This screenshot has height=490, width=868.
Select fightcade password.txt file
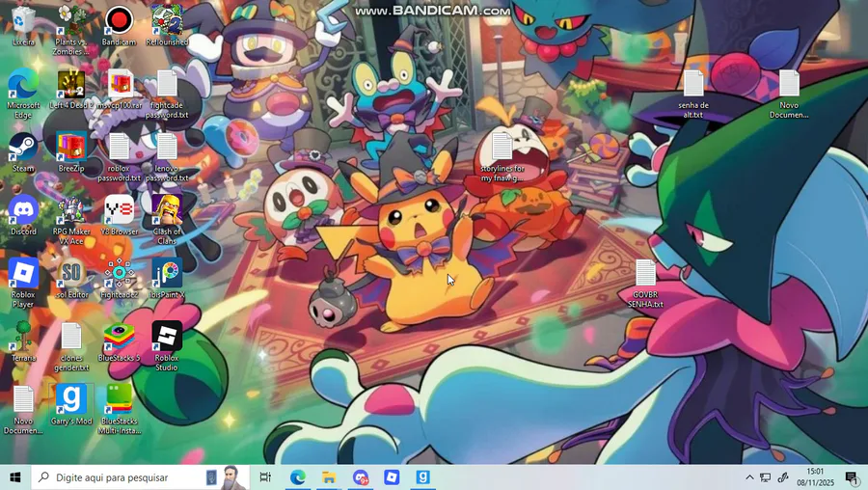[167, 95]
